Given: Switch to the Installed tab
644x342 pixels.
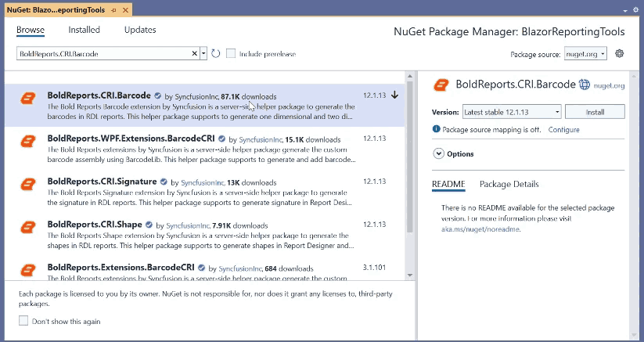Looking at the screenshot, I should click(x=84, y=30).
